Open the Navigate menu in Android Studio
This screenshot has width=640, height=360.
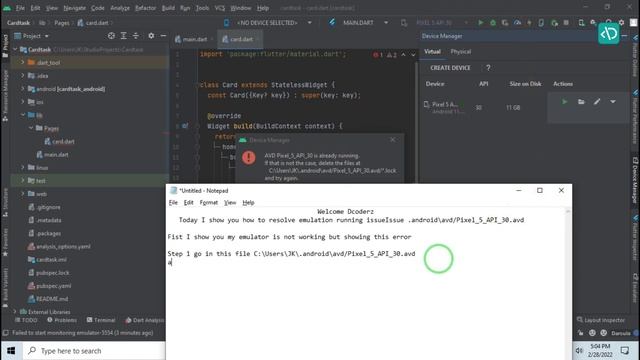[74, 8]
